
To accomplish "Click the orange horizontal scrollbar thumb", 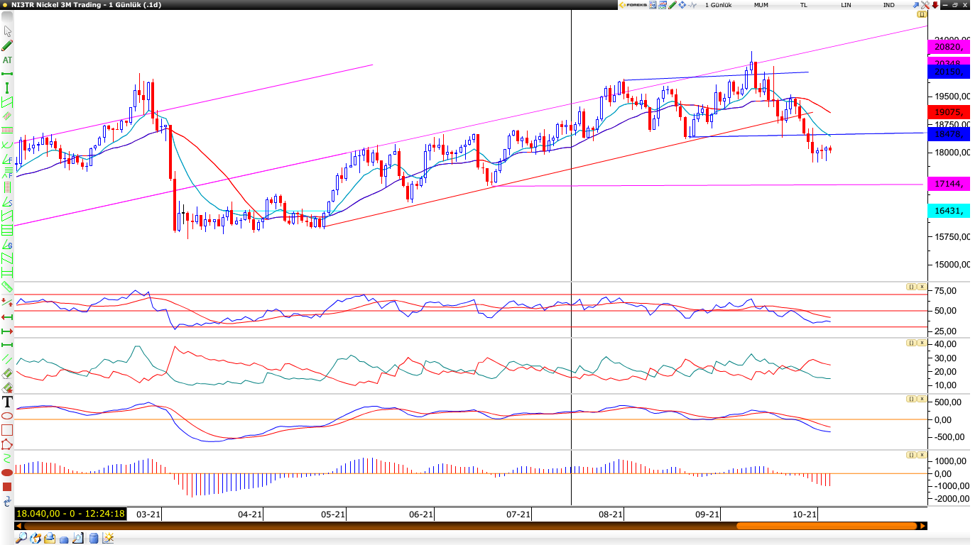I will pos(827,526).
